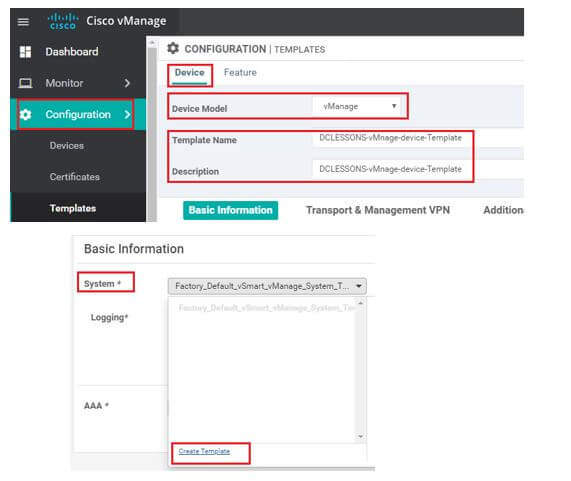
Task: Open the hamburger menu icon
Action: click(23, 22)
